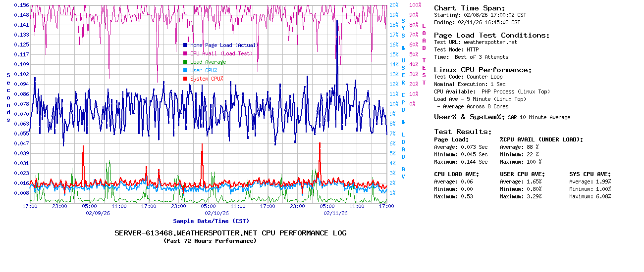Click the Chart Time Span heading

(x=469, y=8)
